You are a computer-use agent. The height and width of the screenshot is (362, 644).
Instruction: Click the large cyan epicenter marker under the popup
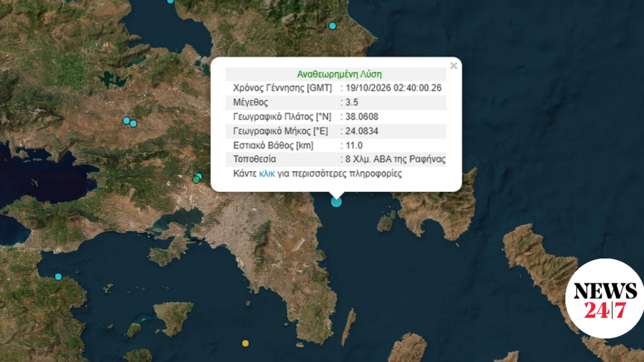click(337, 202)
